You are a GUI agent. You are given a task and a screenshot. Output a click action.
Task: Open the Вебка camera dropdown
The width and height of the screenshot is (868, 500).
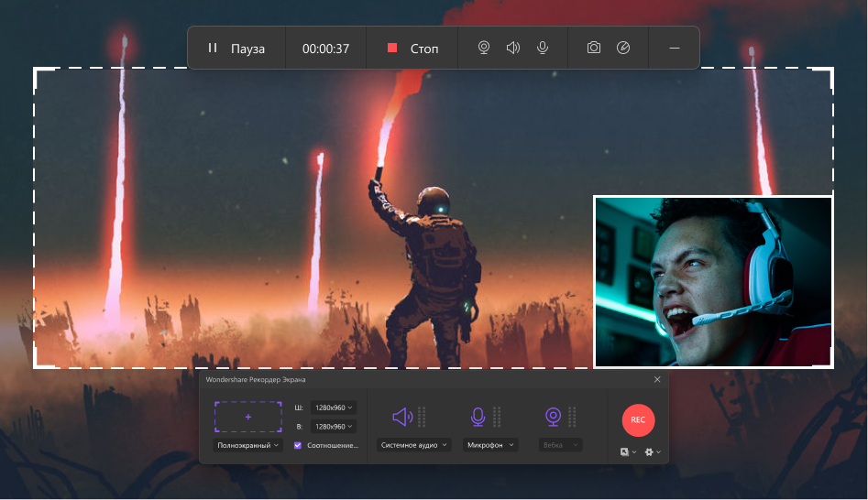560,445
